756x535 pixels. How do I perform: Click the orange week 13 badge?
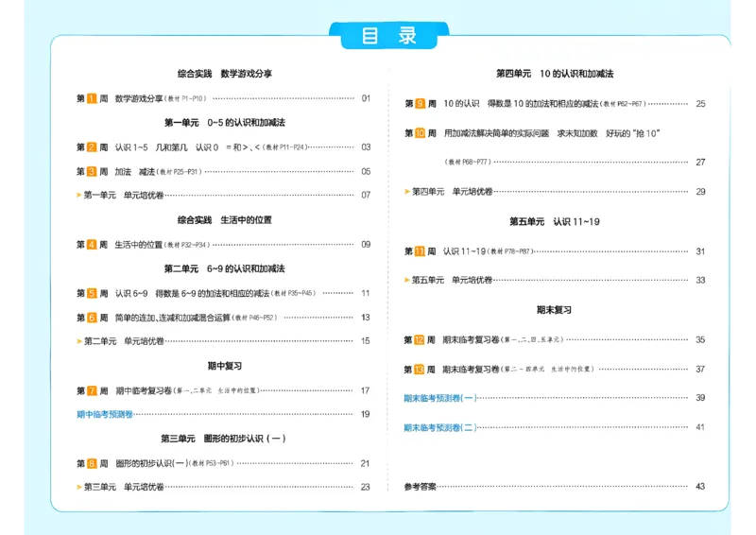click(x=419, y=370)
